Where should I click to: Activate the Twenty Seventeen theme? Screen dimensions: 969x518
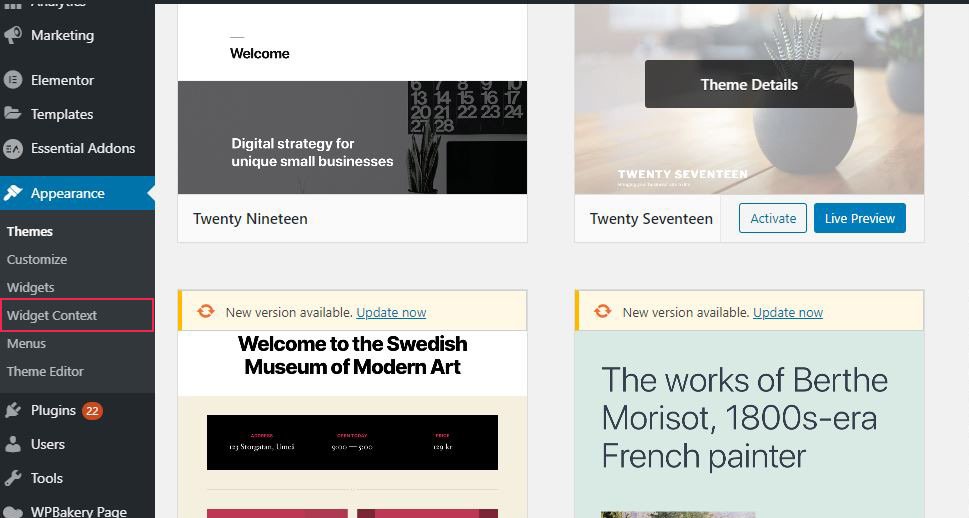click(772, 218)
